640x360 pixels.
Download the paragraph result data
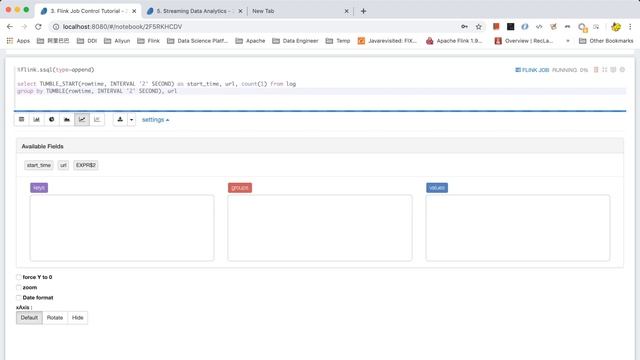coord(120,120)
